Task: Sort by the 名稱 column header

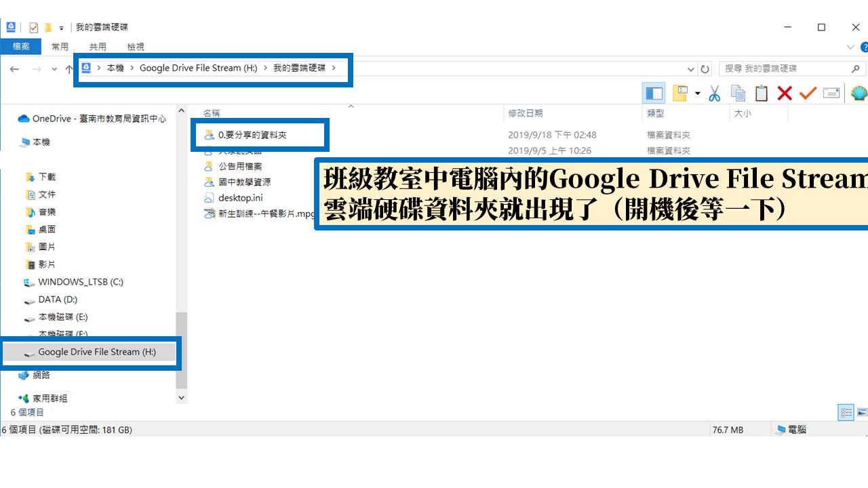Action: [212, 113]
